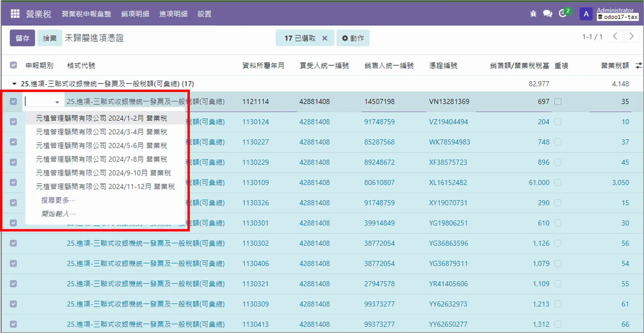
Task: Uncheck row with voucher VN13281369
Action: (x=13, y=101)
